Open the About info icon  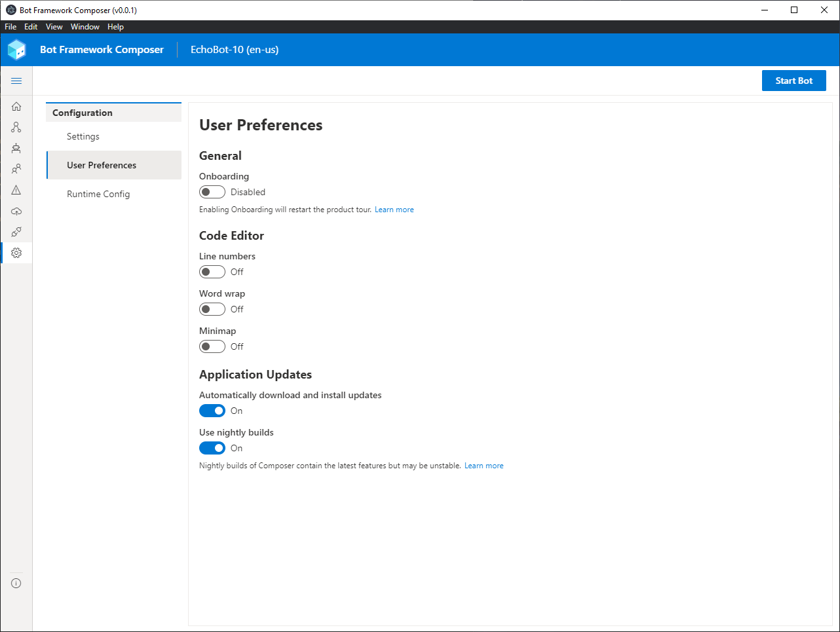[16, 583]
